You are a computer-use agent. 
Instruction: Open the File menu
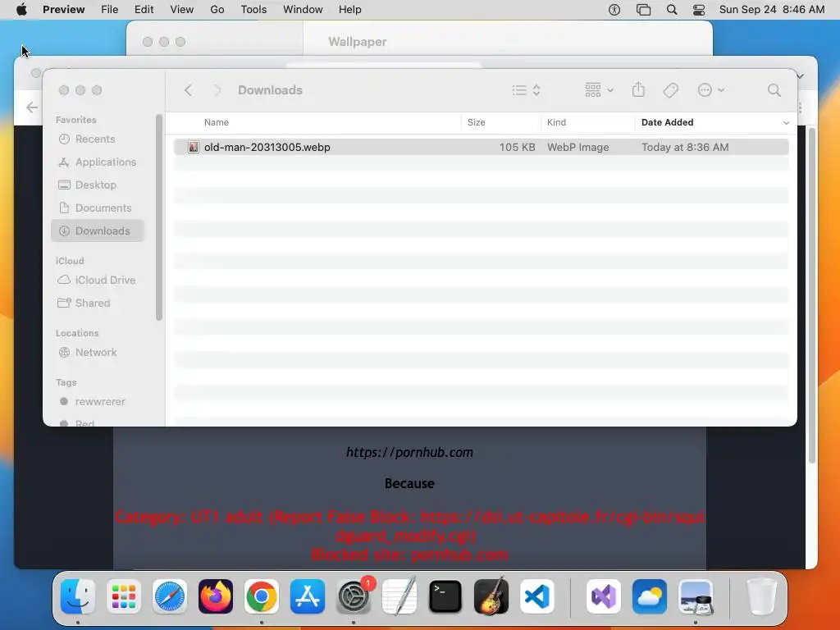click(109, 10)
